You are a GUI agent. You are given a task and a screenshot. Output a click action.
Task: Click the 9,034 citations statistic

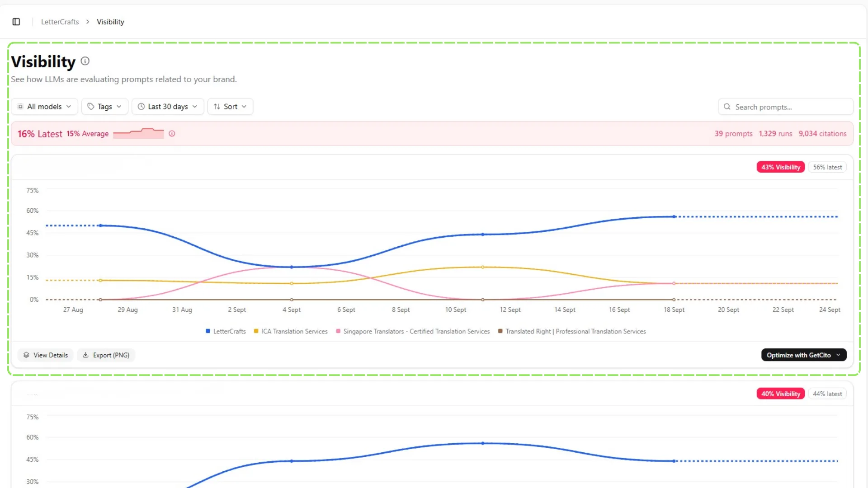822,134
